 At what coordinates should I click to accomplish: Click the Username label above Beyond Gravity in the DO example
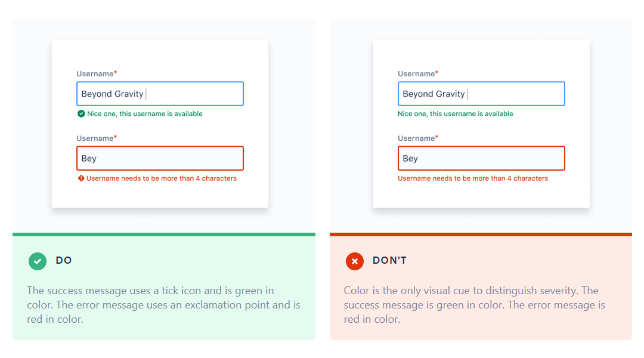pos(95,74)
